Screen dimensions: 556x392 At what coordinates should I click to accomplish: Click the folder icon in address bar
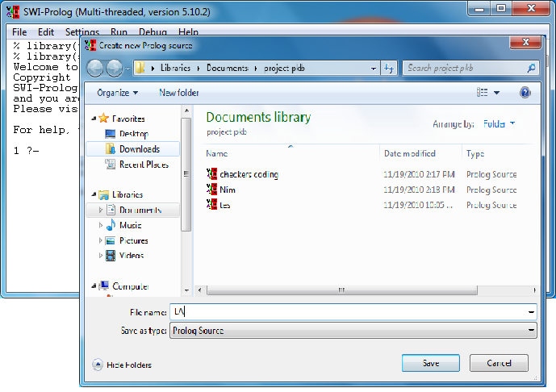[140, 68]
